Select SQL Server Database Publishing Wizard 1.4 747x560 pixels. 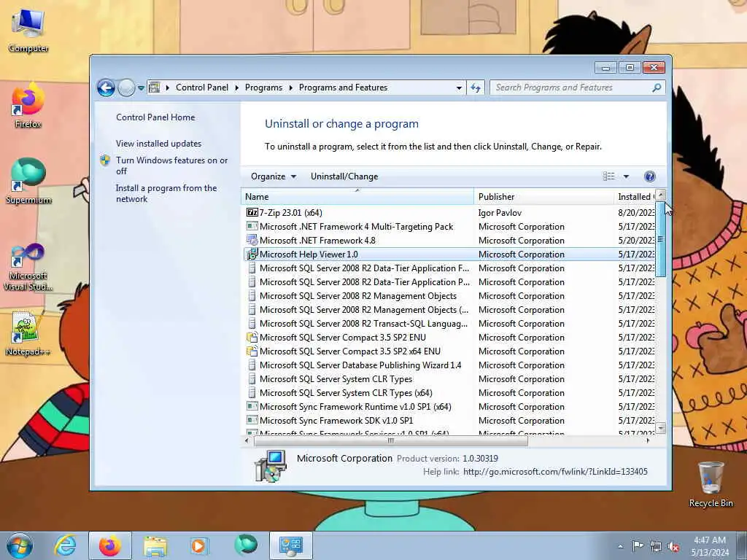[x=449, y=365]
